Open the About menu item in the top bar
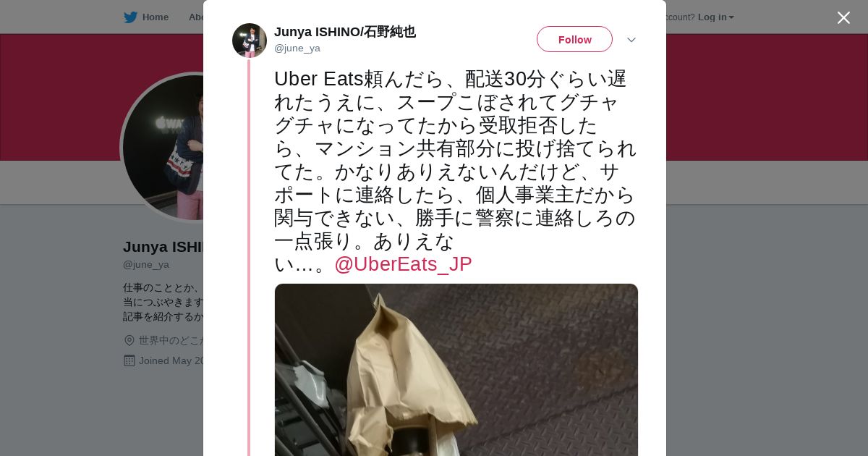 196,17
